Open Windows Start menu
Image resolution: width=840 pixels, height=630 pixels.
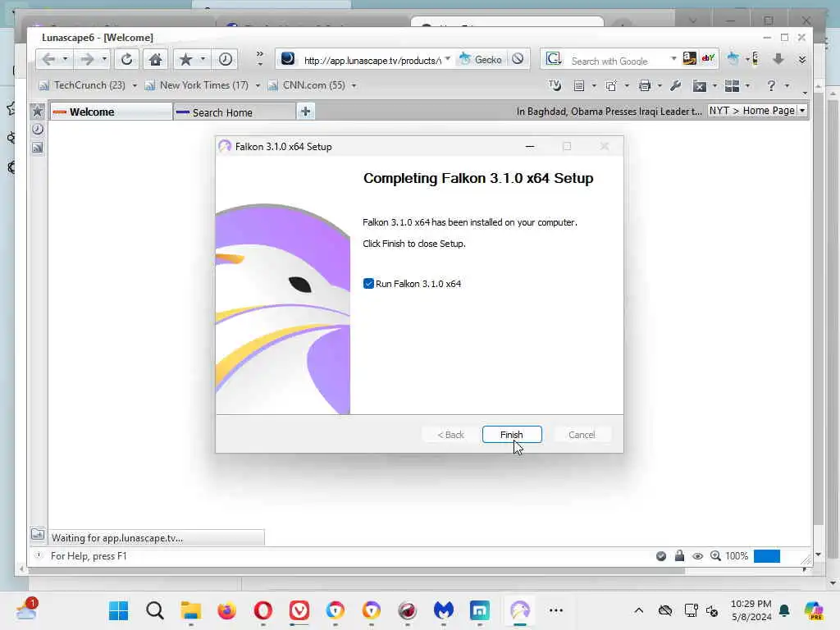pyautogui.click(x=118, y=610)
